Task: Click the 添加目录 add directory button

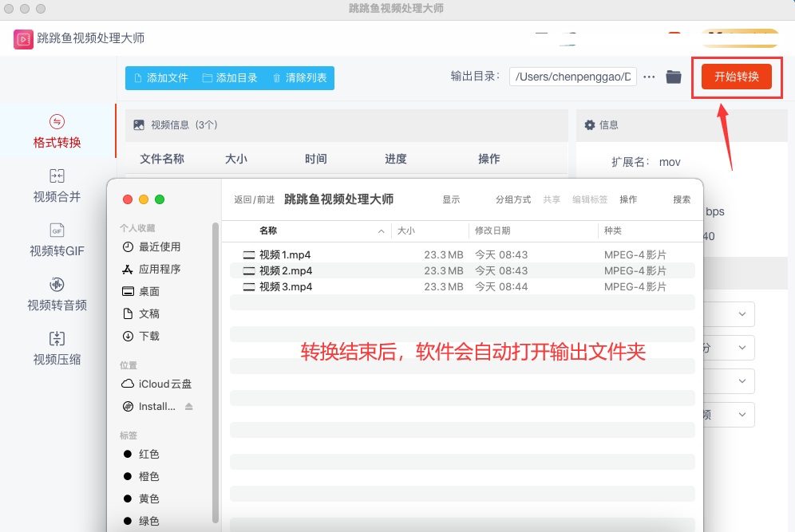Action: coord(230,78)
